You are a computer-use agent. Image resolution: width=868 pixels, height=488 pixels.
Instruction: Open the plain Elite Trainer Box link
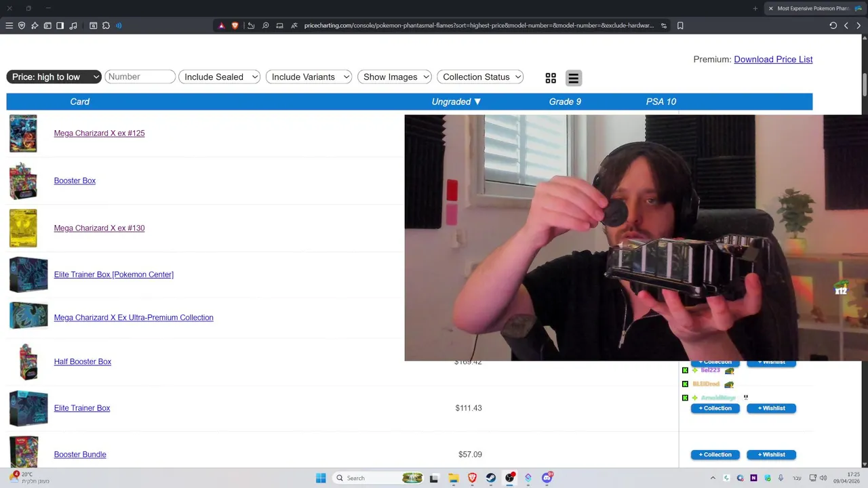(x=81, y=408)
